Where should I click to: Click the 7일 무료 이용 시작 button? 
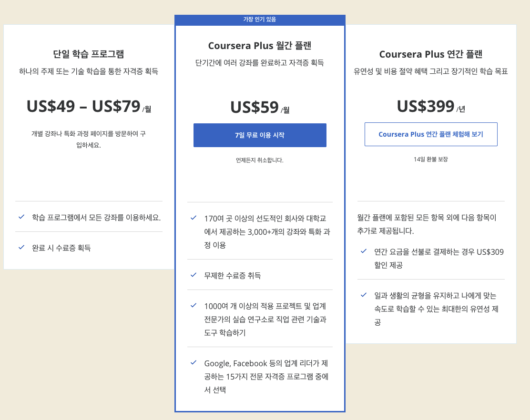point(260,135)
